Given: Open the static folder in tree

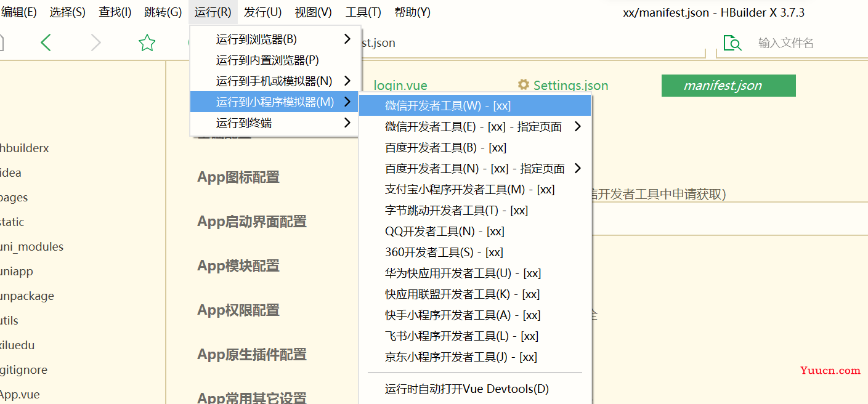Looking at the screenshot, I should point(12,222).
